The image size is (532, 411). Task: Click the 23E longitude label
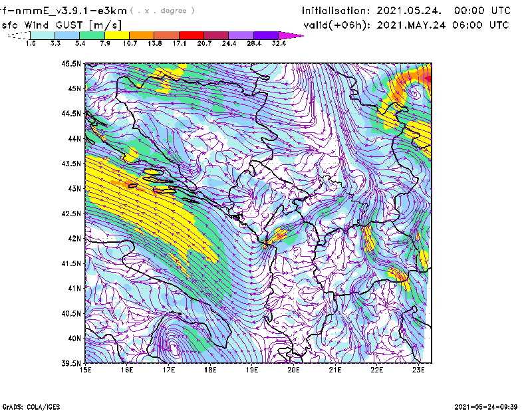[x=418, y=370]
